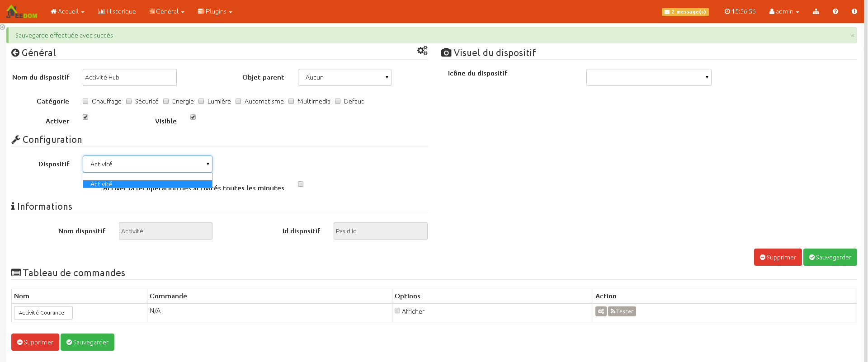Viewport: 868px width, 362px height.
Task: Click the top green Sauvegarder button
Action: [x=830, y=257]
